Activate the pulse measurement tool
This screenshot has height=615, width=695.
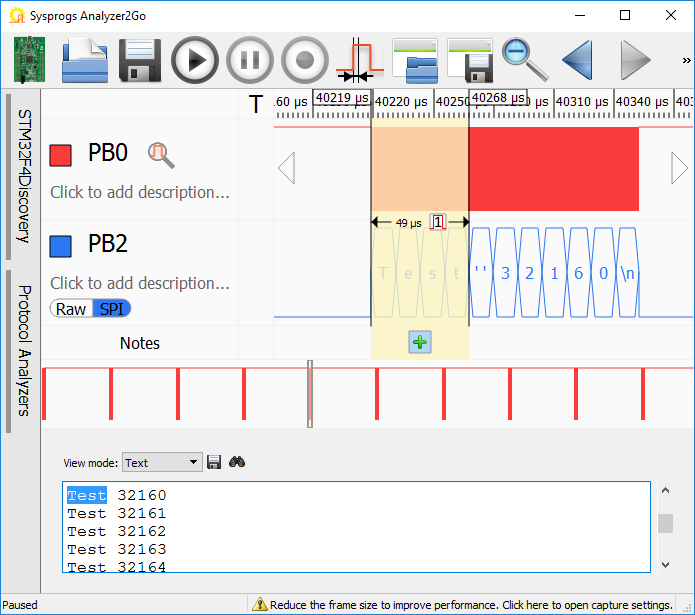coord(359,60)
